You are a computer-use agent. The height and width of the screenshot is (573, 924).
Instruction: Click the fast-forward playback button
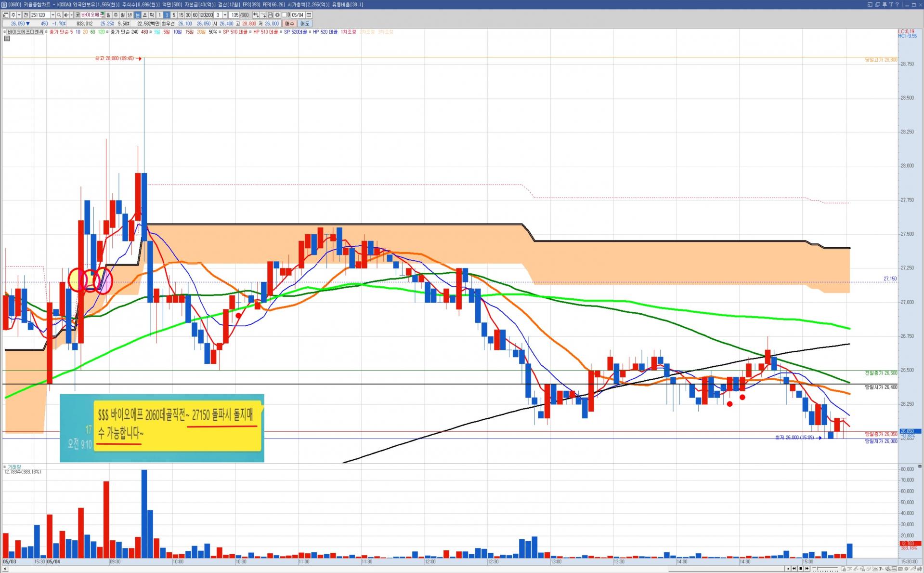[x=807, y=569]
